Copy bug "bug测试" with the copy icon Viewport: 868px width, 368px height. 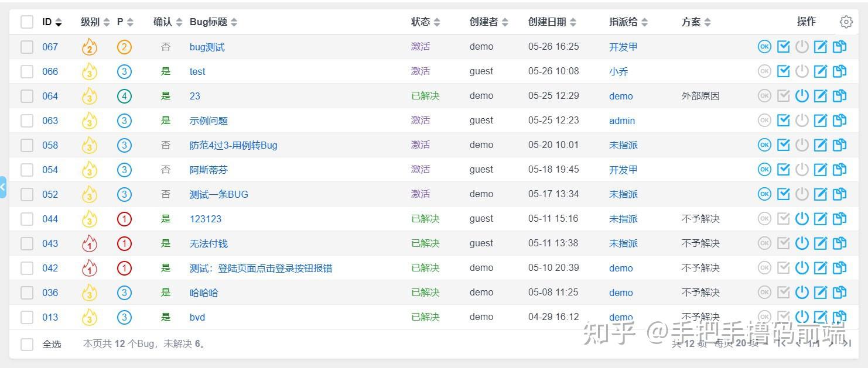pos(839,46)
